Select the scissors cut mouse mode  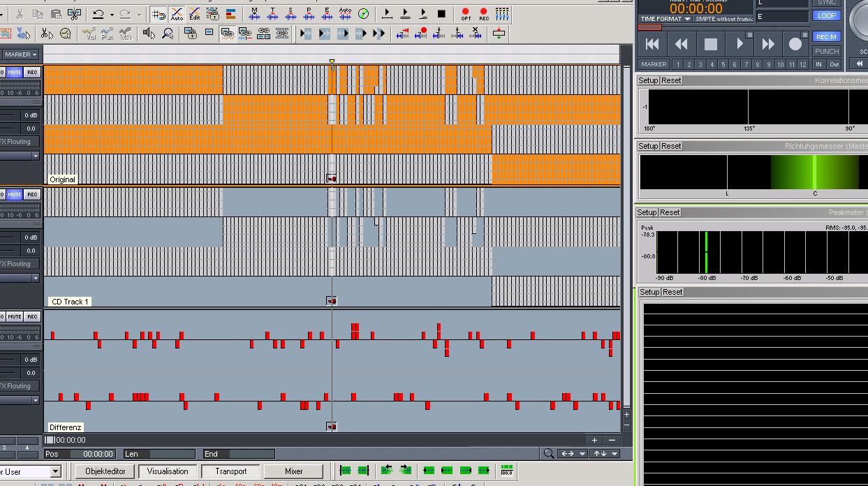(47, 33)
